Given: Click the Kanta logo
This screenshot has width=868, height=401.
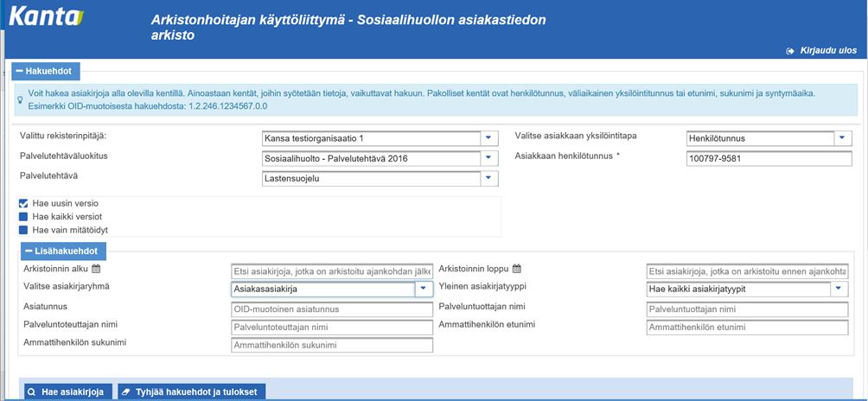Looking at the screenshot, I should click(x=47, y=16).
